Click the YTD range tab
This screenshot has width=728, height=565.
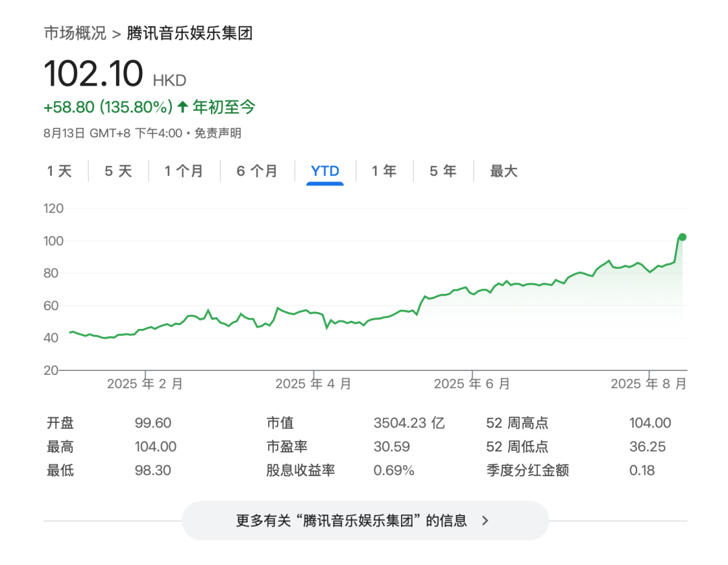[x=325, y=171]
